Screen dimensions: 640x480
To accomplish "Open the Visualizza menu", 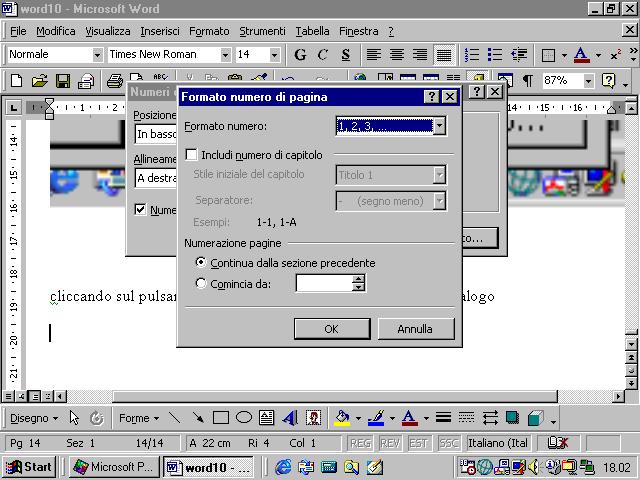I will coord(108,31).
